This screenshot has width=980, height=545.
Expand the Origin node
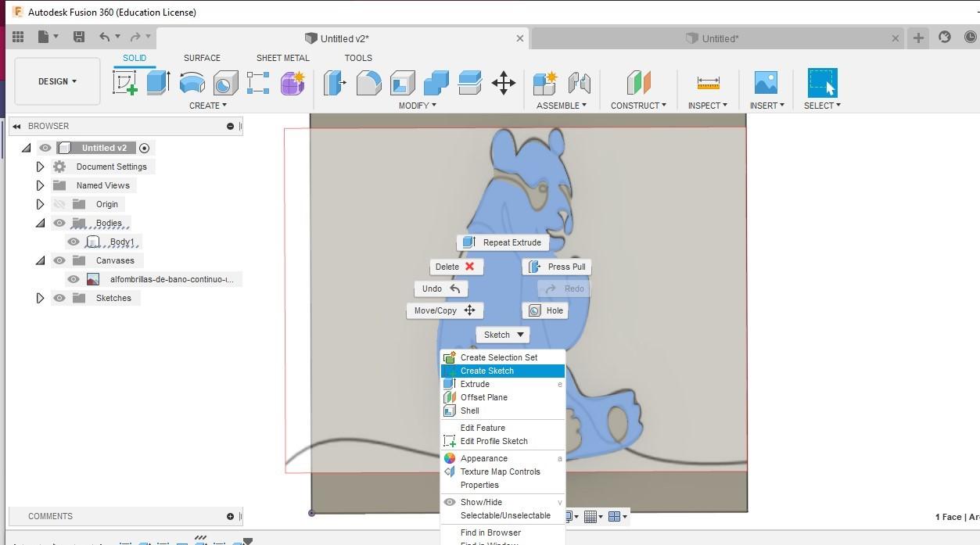(40, 204)
